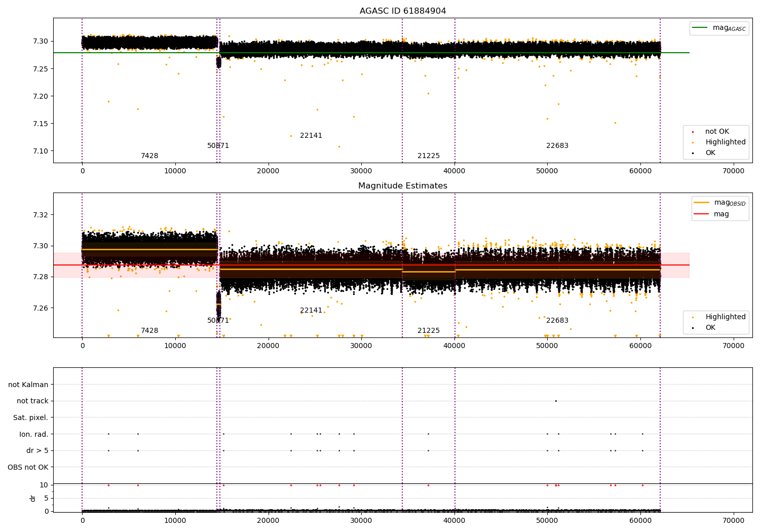Click the 'not Kalman' axis label
This screenshot has height=532, width=760.
tap(28, 385)
